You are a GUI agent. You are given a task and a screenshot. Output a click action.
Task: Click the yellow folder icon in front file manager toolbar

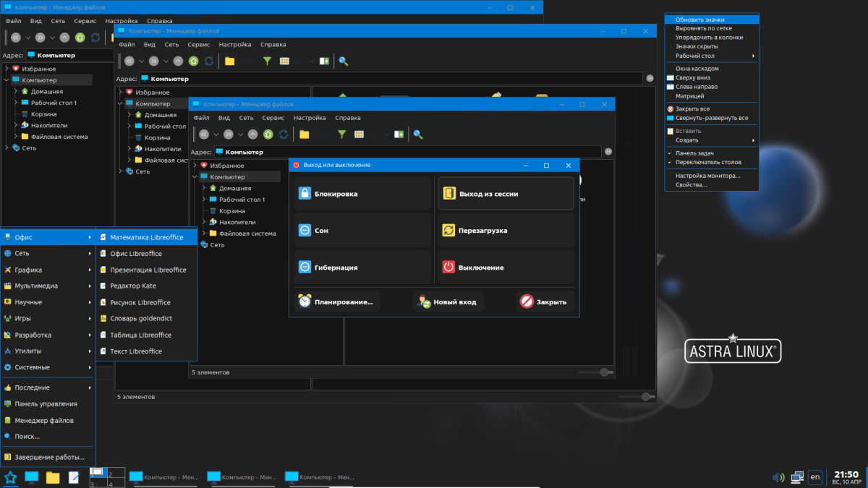click(x=305, y=134)
